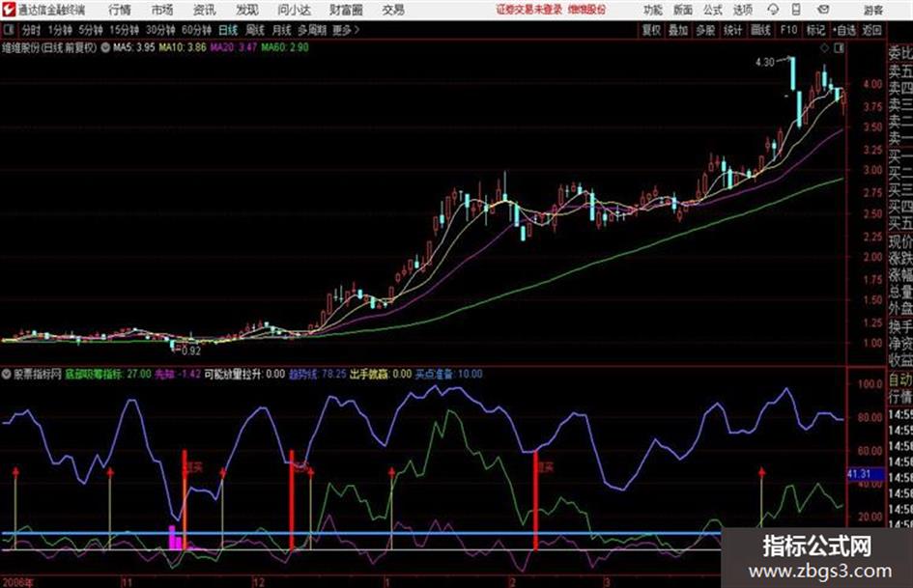
Task: Open the 版面 menu
Action: 682,10
